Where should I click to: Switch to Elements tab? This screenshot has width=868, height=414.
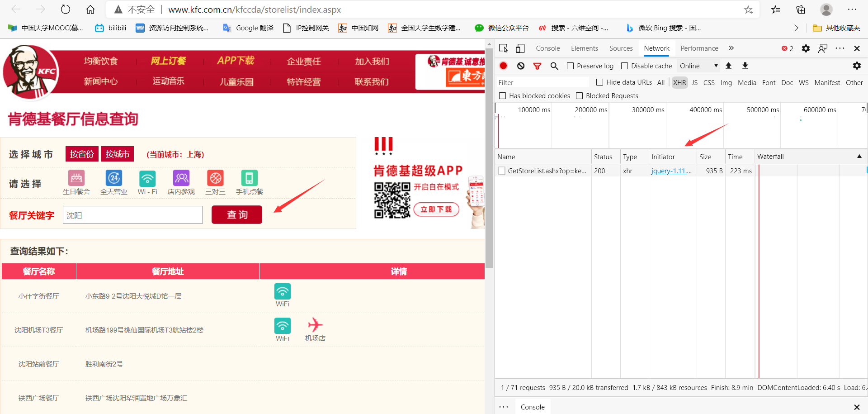click(x=585, y=48)
